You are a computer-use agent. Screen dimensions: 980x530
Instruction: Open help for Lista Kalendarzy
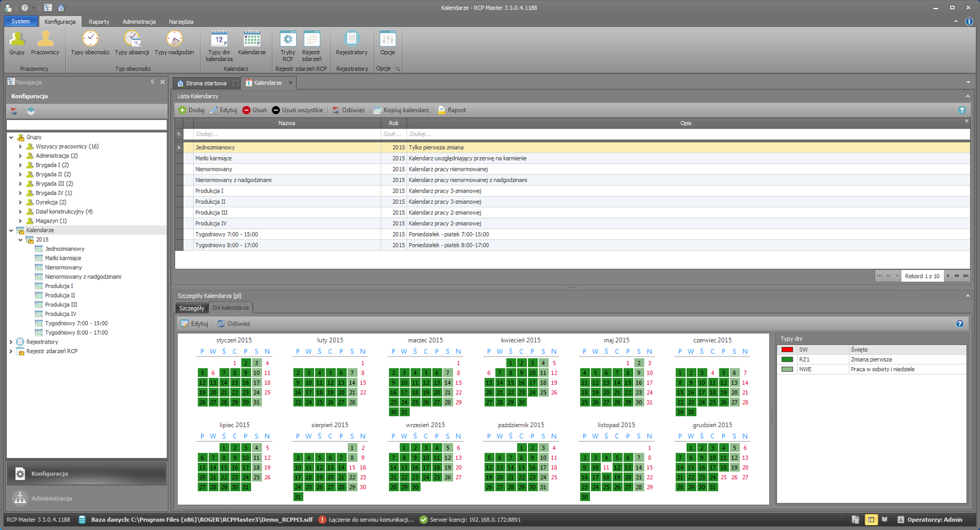point(961,110)
